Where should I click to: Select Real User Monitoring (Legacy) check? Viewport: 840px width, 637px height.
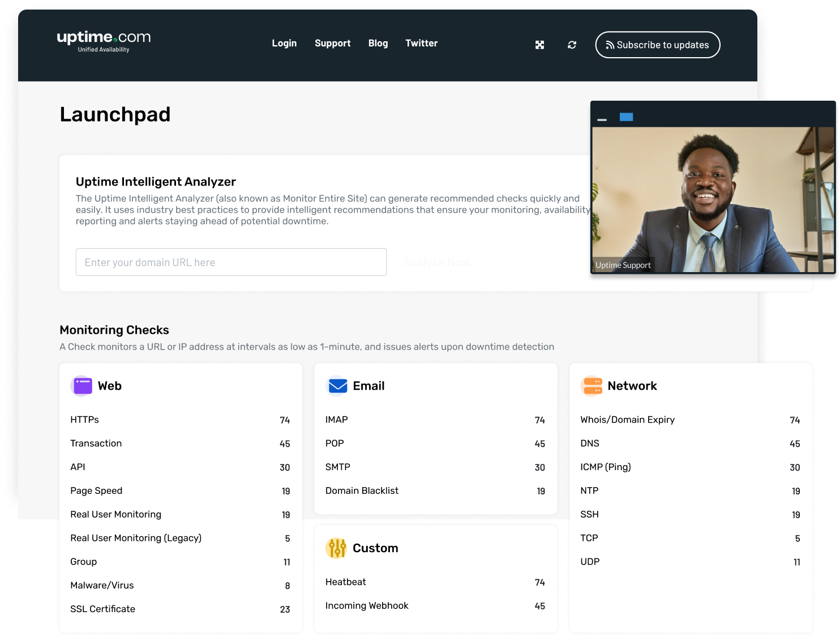pos(181,538)
